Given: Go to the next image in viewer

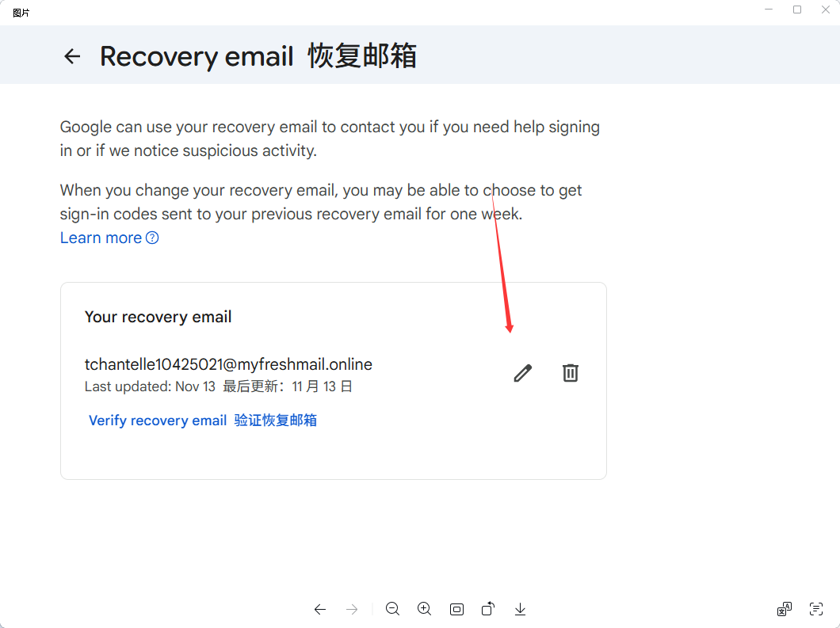Looking at the screenshot, I should pyautogui.click(x=352, y=609).
